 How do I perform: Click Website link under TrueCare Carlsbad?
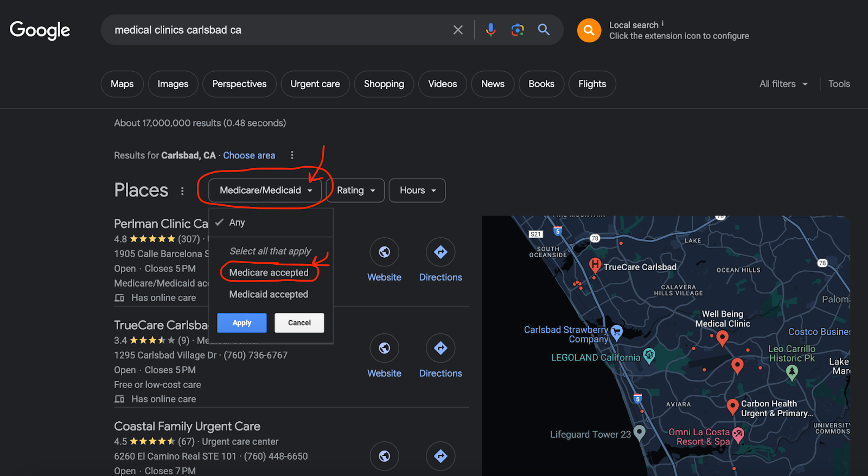coord(384,373)
